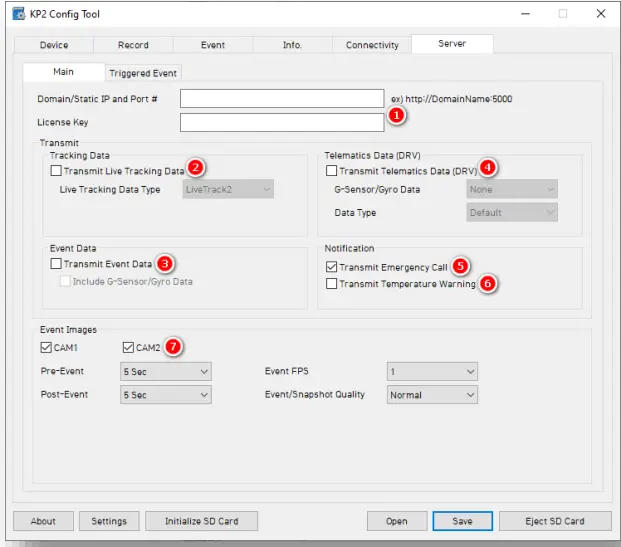The height and width of the screenshot is (547, 621).
Task: Expand the G-Sensor/Gyro Data dropdown
Action: [512, 189]
